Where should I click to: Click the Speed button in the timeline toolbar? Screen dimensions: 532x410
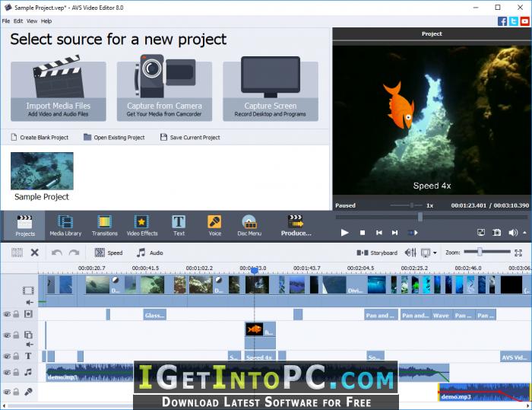click(109, 253)
